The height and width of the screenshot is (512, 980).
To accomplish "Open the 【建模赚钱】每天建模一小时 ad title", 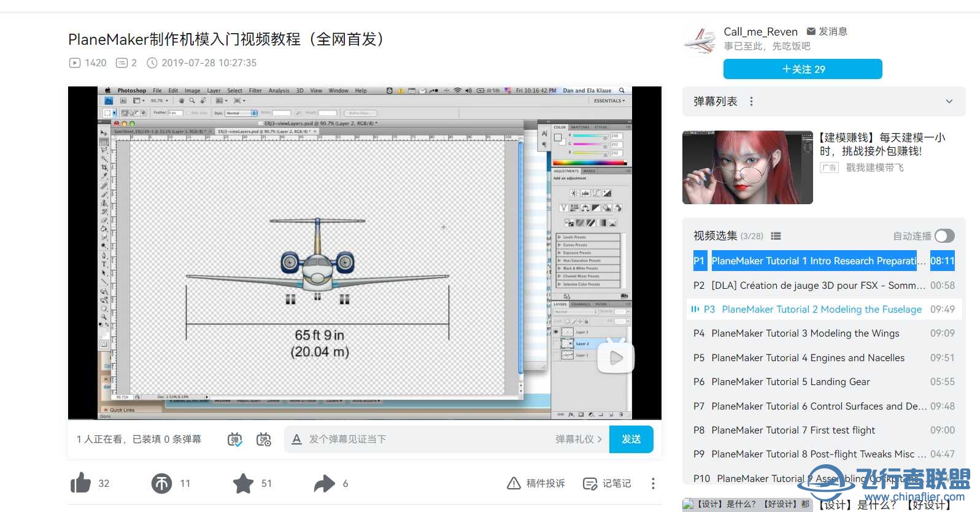I will (882, 144).
